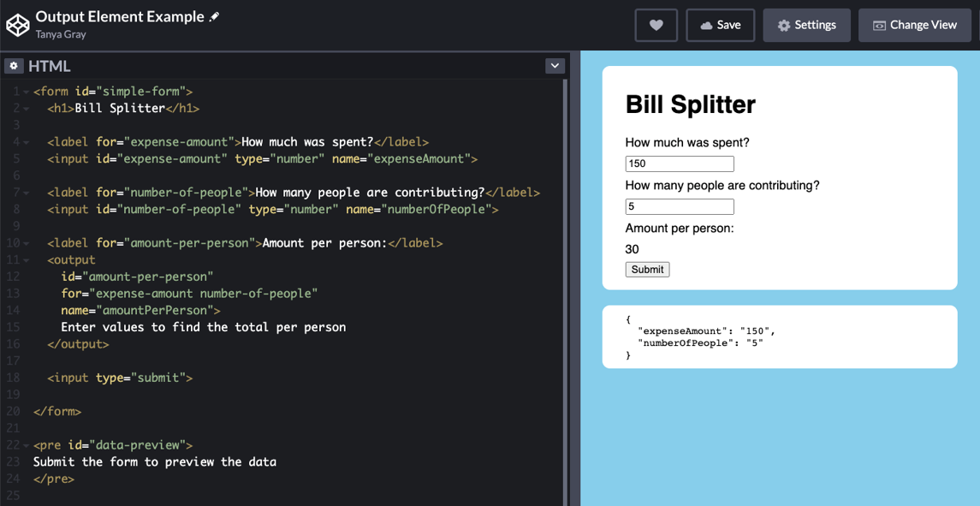The image size is (980, 506).
Task: Click the JSON data preview output
Action: 779,337
